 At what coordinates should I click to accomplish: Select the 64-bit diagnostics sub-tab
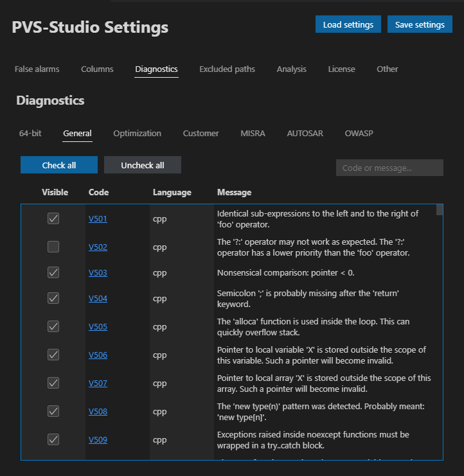coord(30,133)
